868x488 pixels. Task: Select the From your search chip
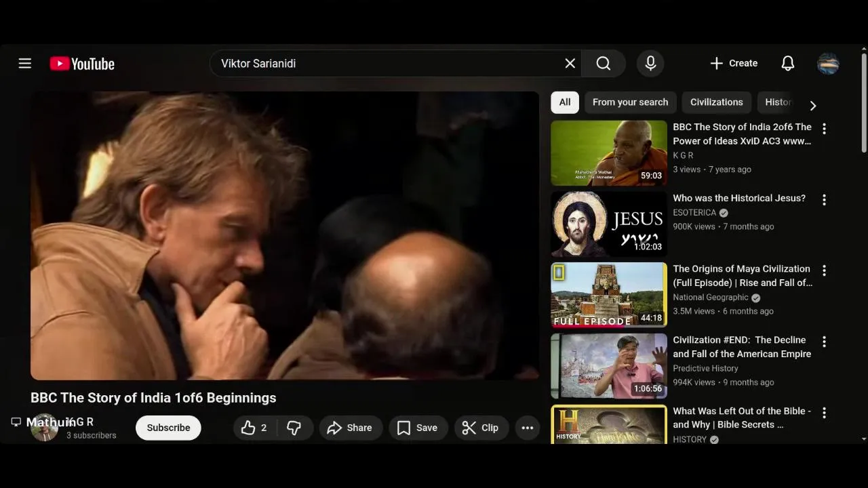(x=630, y=102)
